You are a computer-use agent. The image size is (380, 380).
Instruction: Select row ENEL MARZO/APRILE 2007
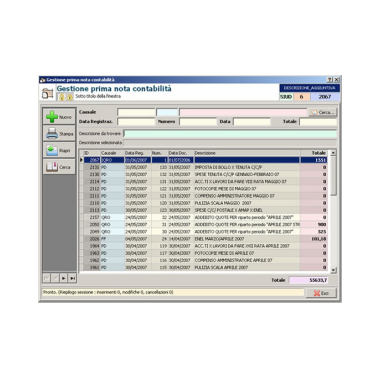point(205,239)
